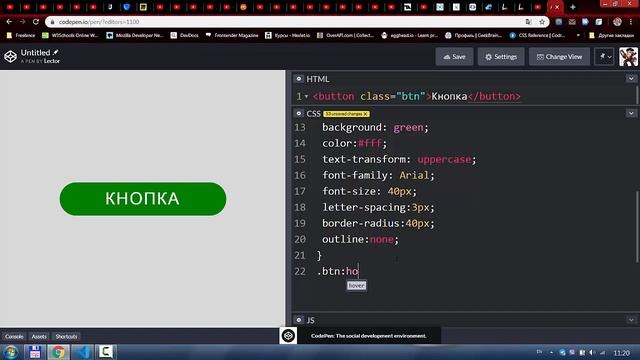Expand the HTML editor dropdown chevron
This screenshot has width=640, height=360.
631,78
